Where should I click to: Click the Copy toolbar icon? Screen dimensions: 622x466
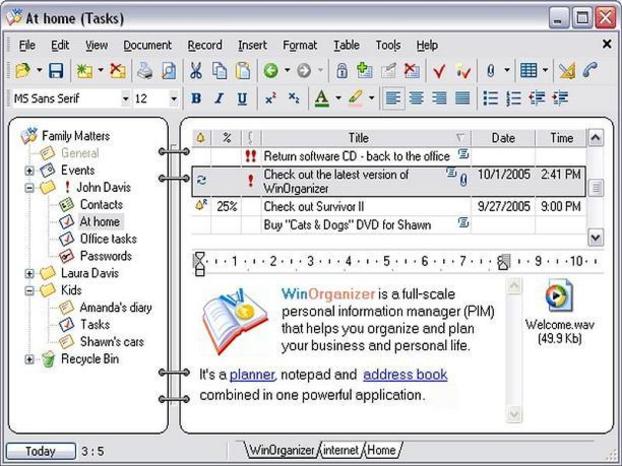coord(219,71)
